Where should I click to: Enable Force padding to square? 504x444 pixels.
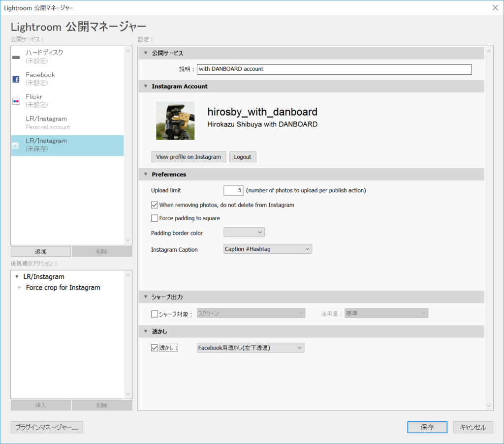click(x=155, y=218)
